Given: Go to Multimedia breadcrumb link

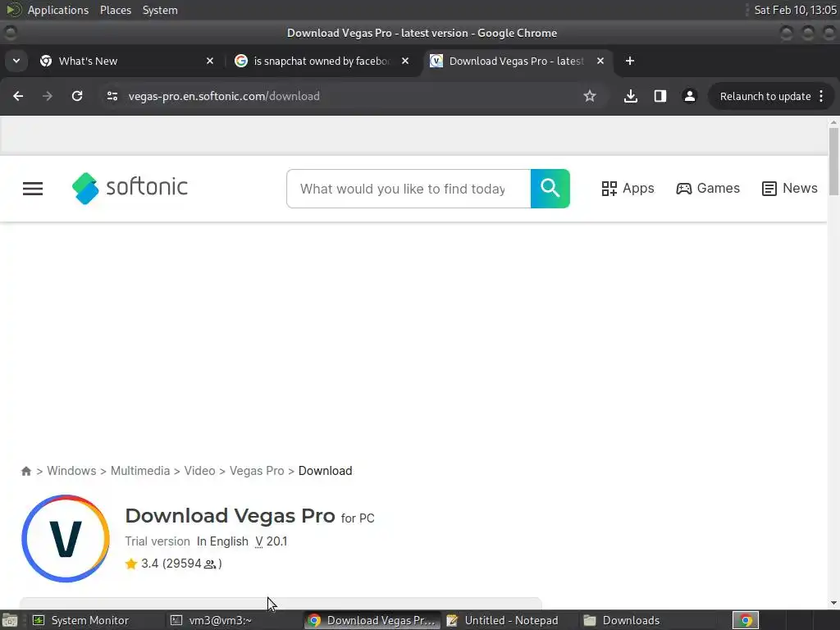Looking at the screenshot, I should click(140, 471).
